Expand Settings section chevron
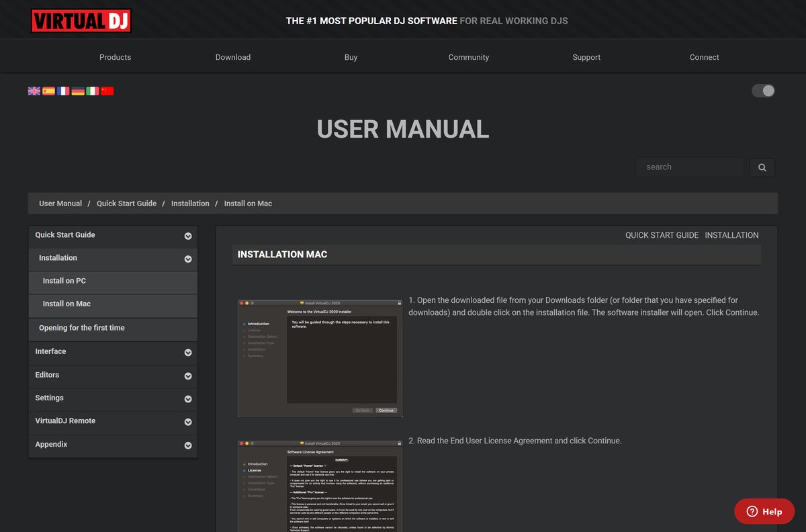The width and height of the screenshot is (806, 532). 188,399
